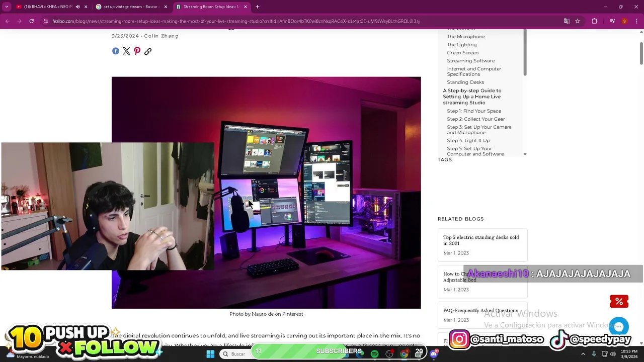644x362 pixels.
Task: Open the red discount percent badge
Action: coord(619,302)
